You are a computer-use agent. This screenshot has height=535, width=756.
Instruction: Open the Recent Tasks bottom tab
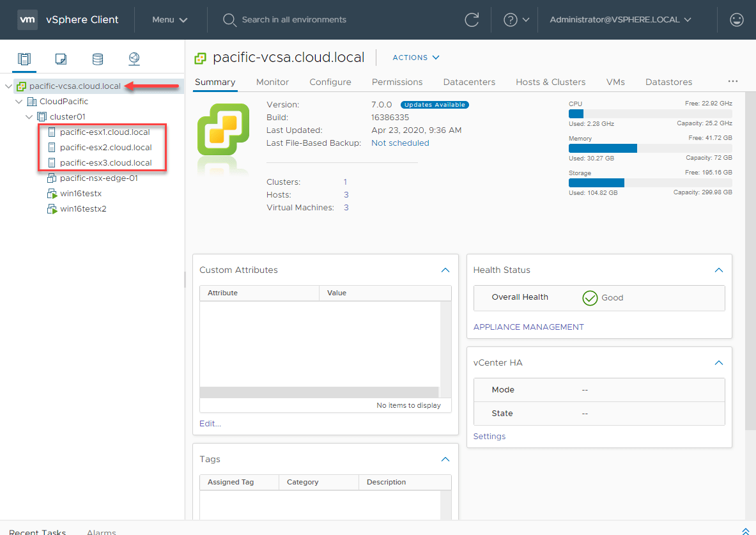[x=37, y=532]
